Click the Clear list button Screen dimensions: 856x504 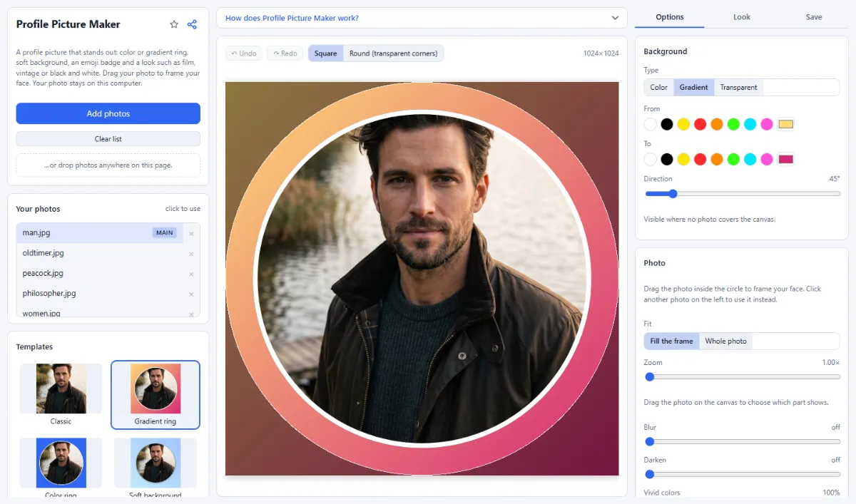[x=108, y=139]
